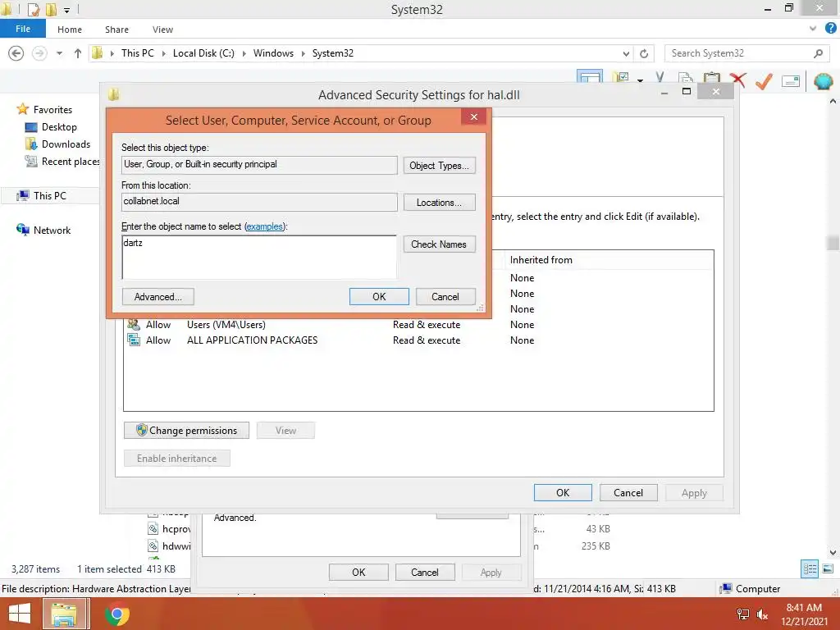The width and height of the screenshot is (840, 630).
Task: Expand the ribbon with the chevron
Action: [x=813, y=29]
